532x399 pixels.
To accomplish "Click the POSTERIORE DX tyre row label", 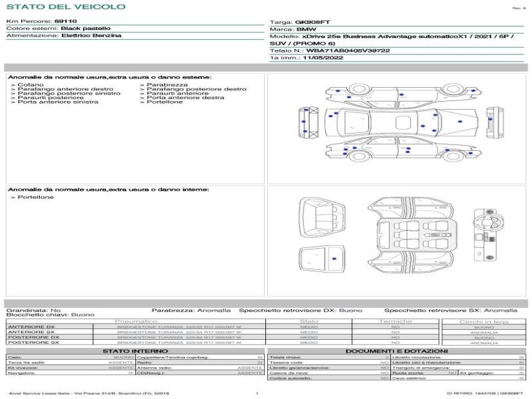I will coord(34,337).
